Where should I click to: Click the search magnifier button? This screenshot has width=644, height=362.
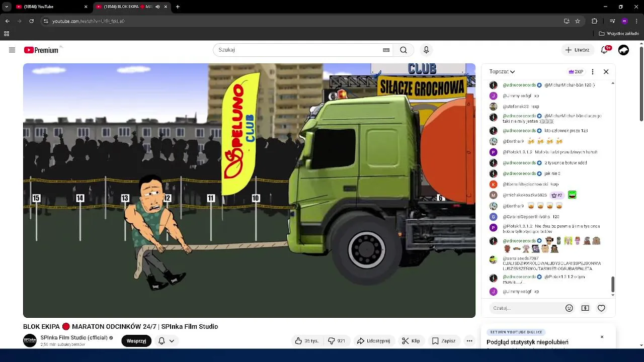[404, 50]
